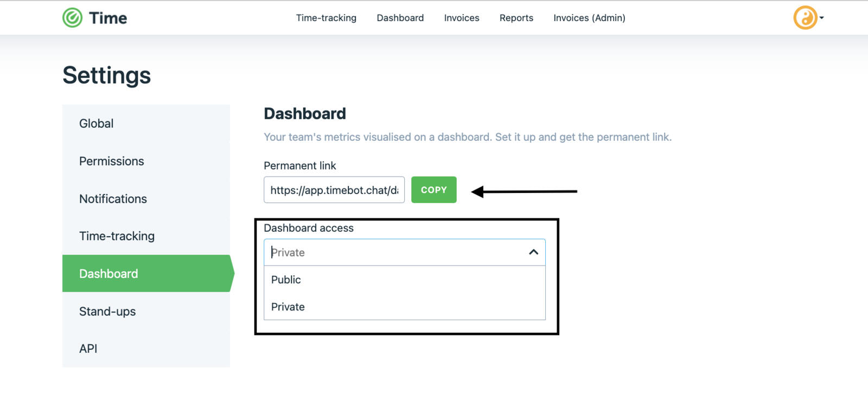The image size is (868, 395).
Task: Focus the Dashboard access Private combo box
Action: (x=405, y=252)
